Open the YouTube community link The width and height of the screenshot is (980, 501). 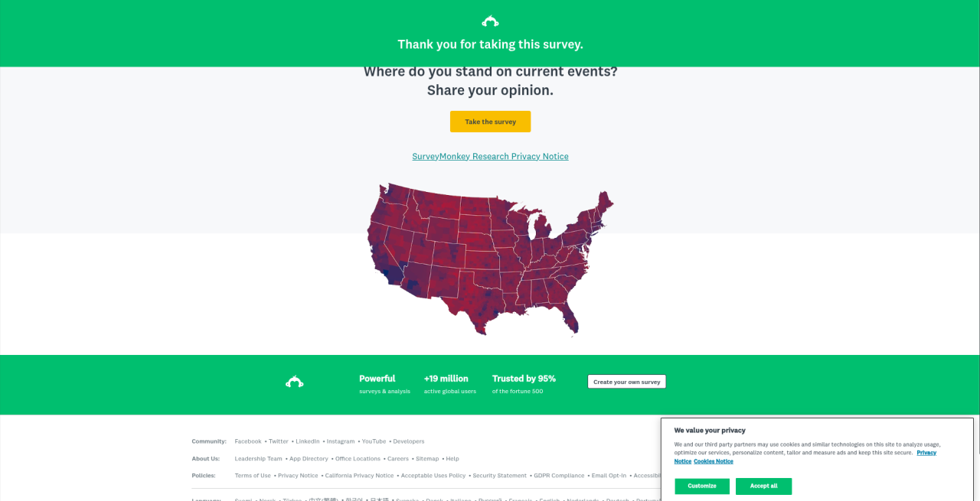[374, 441]
